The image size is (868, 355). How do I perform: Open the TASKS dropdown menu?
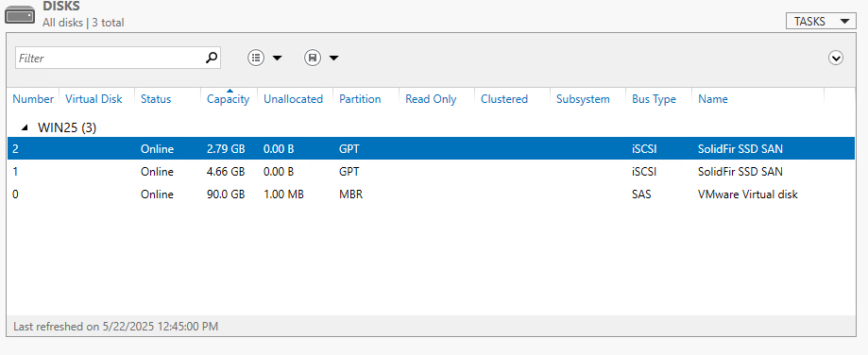[821, 22]
